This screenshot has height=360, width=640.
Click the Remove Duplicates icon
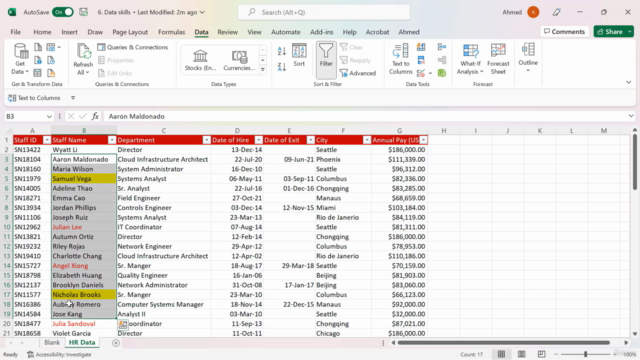[421, 60]
